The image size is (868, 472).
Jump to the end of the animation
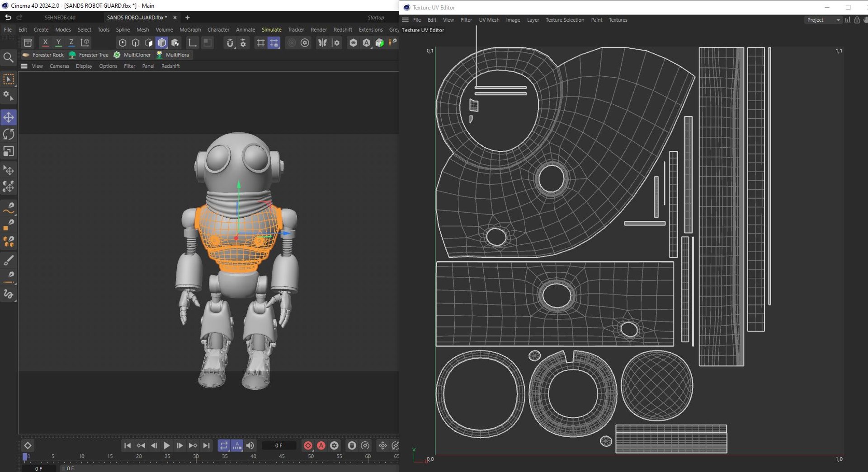[206, 445]
